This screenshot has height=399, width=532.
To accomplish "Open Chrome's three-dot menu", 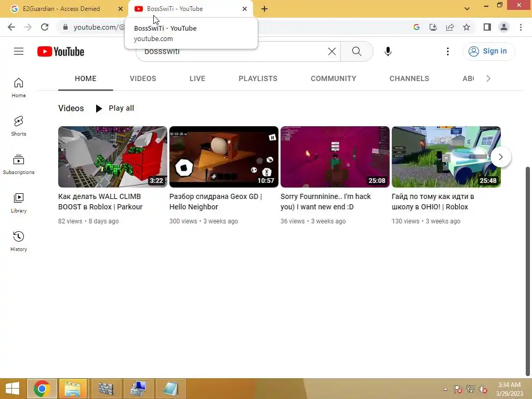I will click(521, 27).
